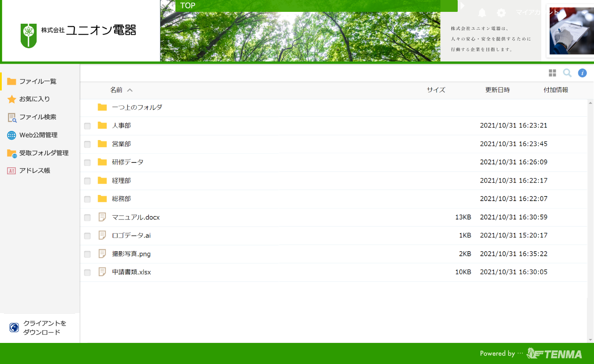Switch to grid view icon
Screen dimensions: 594x364
[552, 73]
